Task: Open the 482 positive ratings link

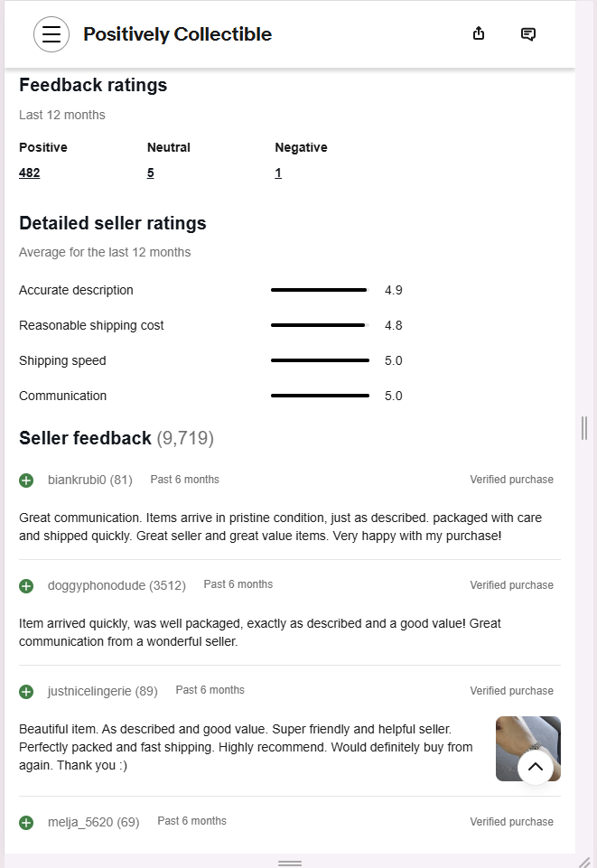Action: (x=29, y=173)
